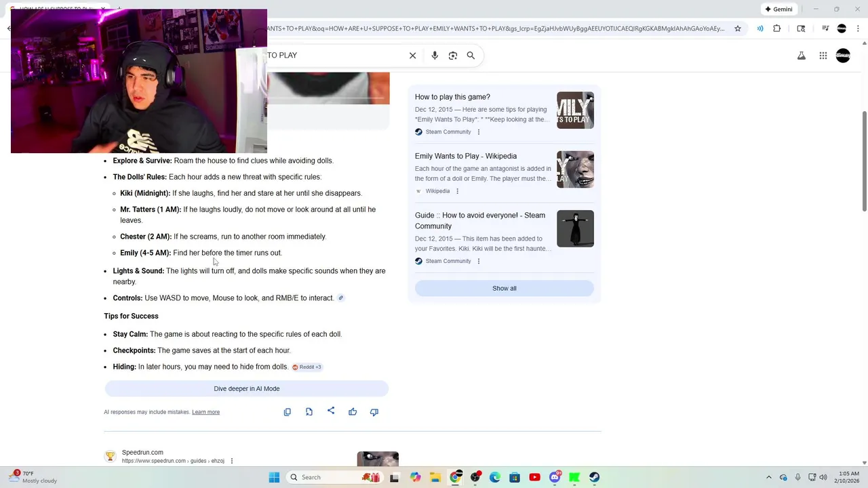Open Google Search Labs flask icon
Image resolution: width=868 pixels, height=488 pixels.
(x=802, y=56)
